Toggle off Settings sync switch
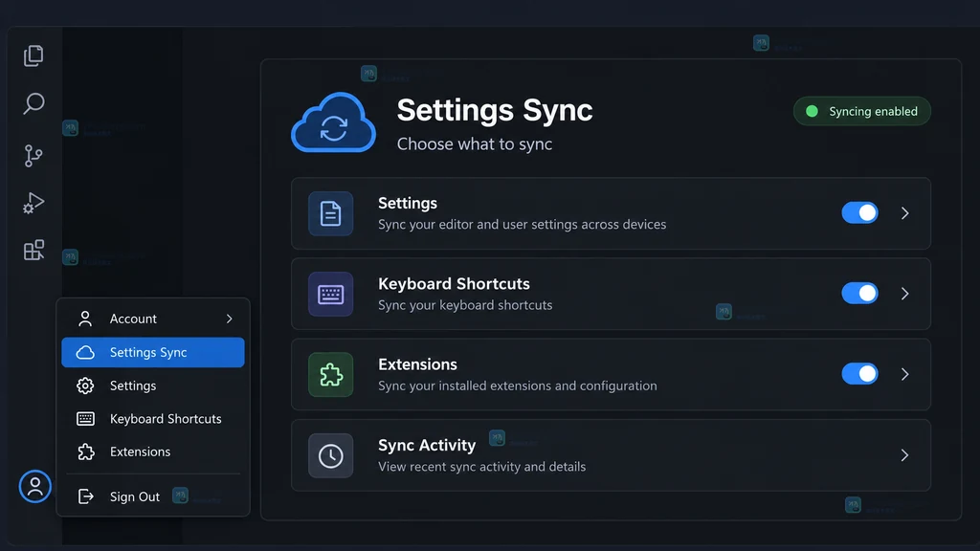The width and height of the screenshot is (980, 551). pyautogui.click(x=860, y=213)
